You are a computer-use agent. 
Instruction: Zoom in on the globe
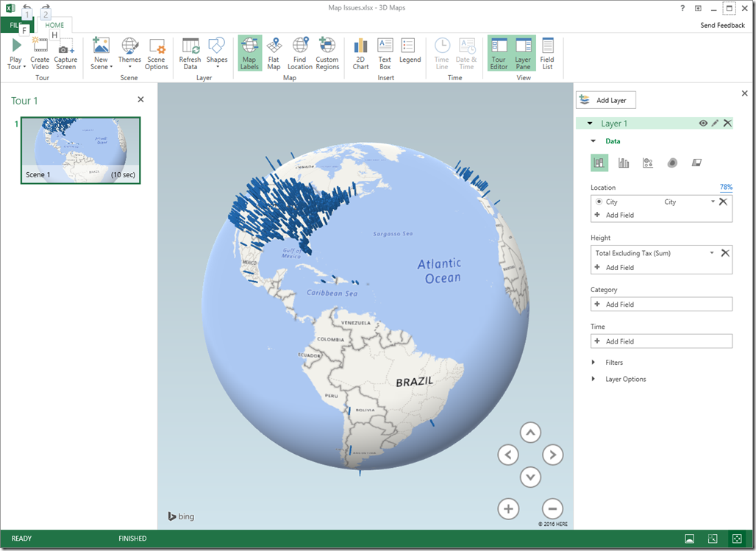click(x=508, y=508)
